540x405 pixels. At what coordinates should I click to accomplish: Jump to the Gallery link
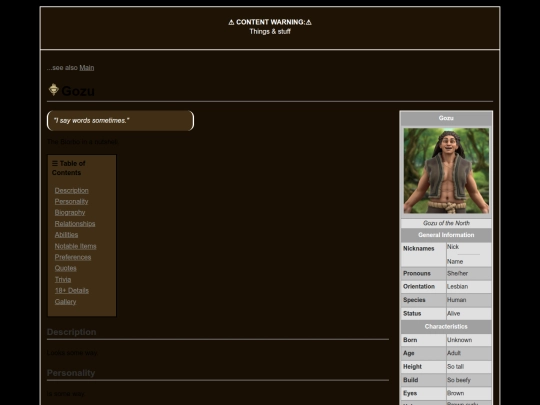pos(65,301)
